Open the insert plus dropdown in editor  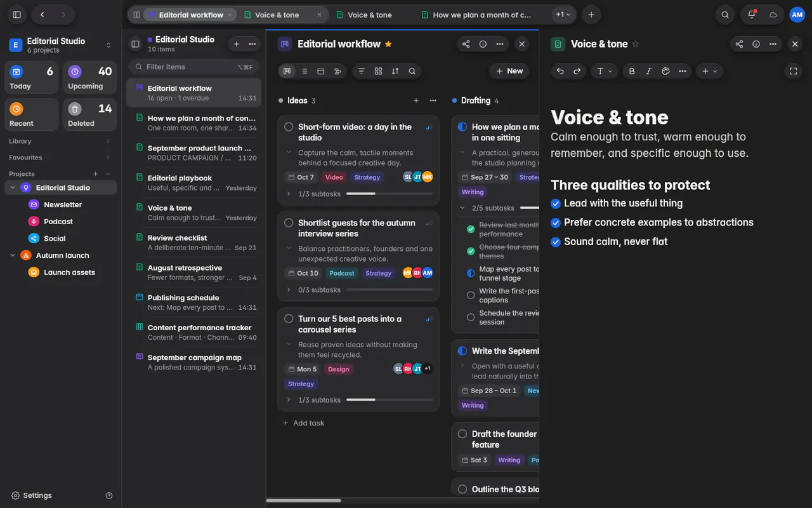coord(709,71)
